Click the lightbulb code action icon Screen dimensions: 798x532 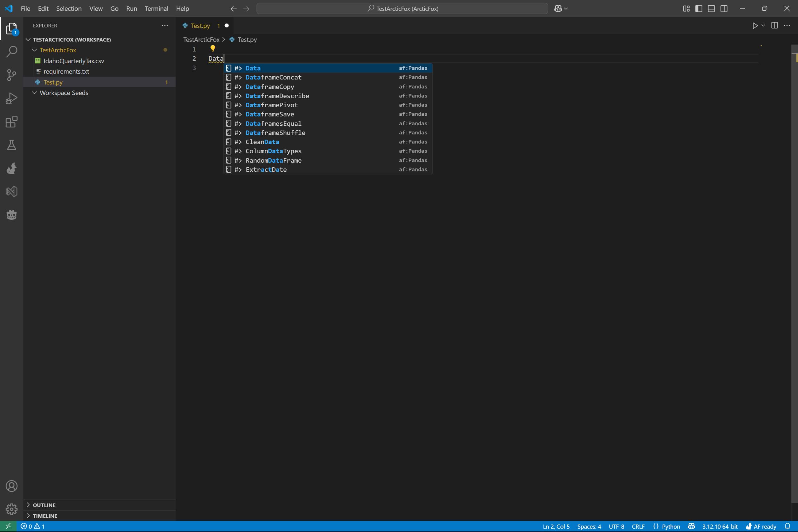coord(213,49)
